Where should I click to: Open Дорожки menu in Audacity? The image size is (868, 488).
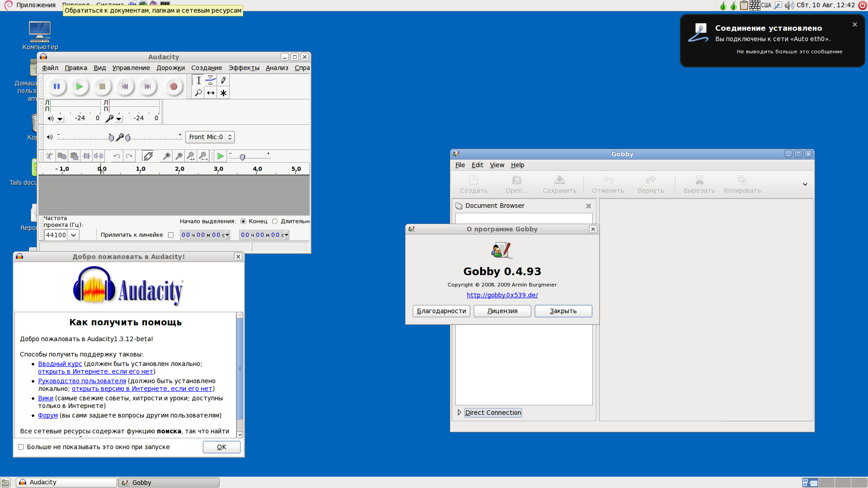[x=170, y=68]
